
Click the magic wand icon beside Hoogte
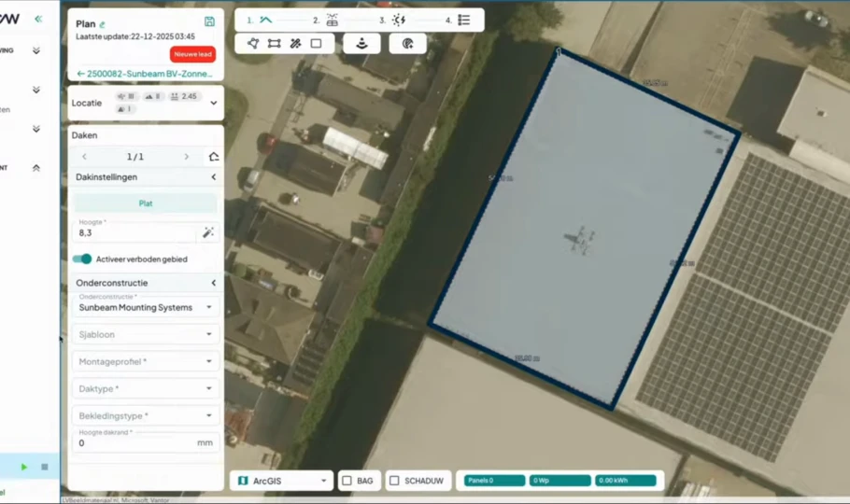(208, 232)
